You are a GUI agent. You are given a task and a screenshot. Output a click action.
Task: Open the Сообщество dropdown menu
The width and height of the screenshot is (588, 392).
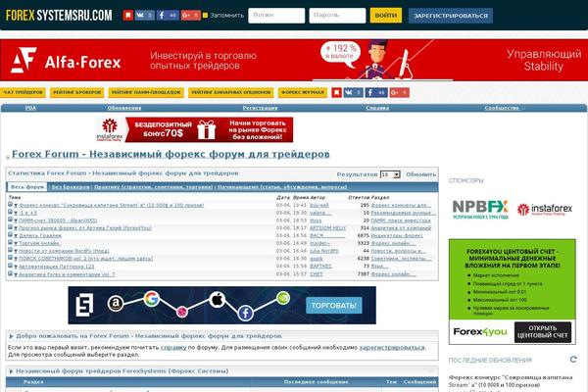pos(504,108)
